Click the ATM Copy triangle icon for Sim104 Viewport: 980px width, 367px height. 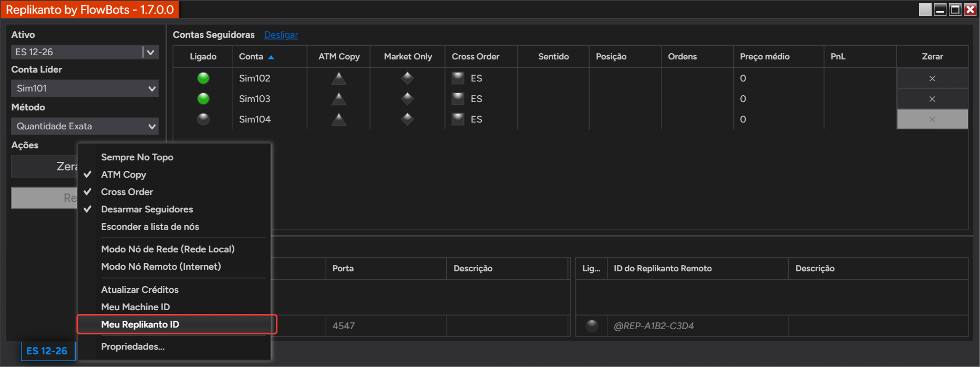click(339, 119)
